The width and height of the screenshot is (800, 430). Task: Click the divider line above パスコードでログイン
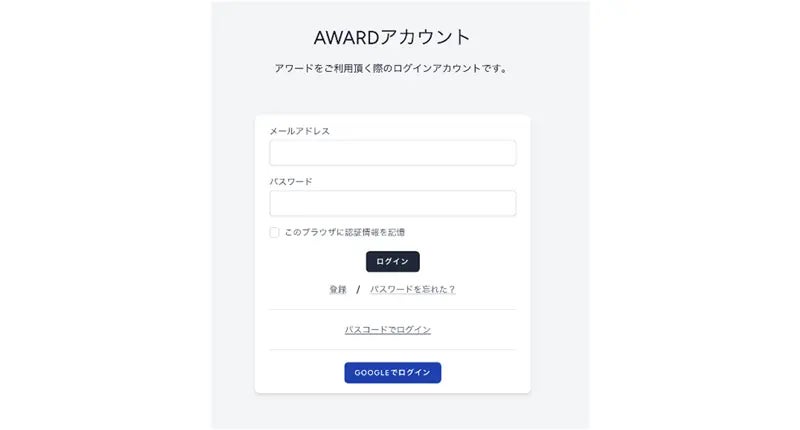(x=392, y=310)
